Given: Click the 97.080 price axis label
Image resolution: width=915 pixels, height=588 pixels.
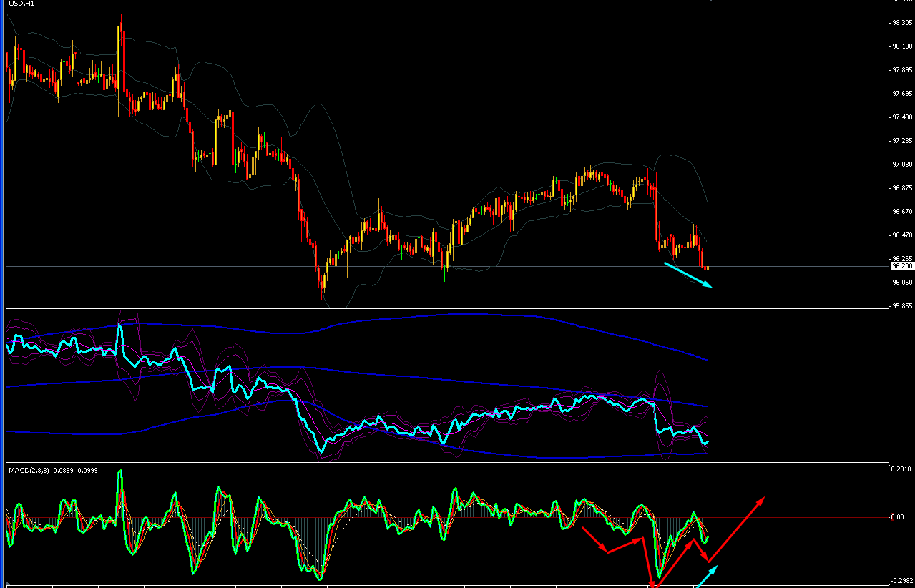Looking at the screenshot, I should (901, 165).
